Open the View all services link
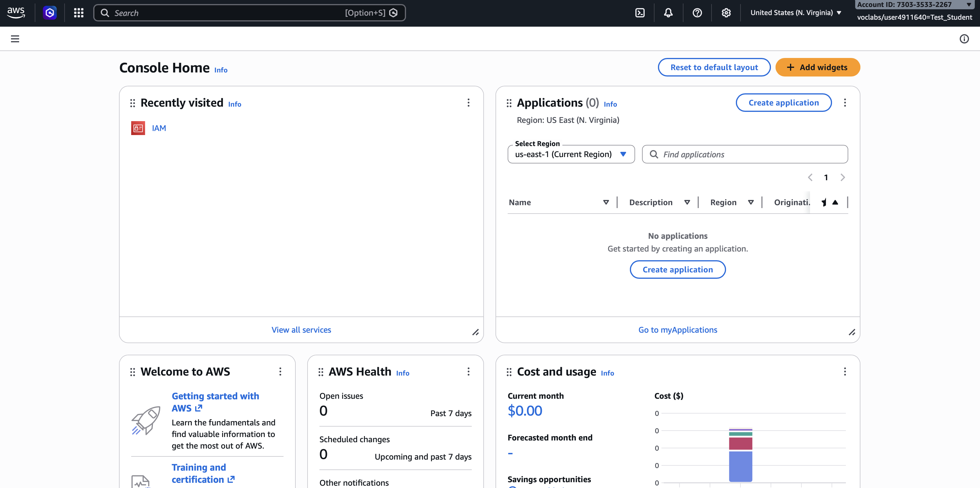The image size is (980, 488). pos(301,330)
